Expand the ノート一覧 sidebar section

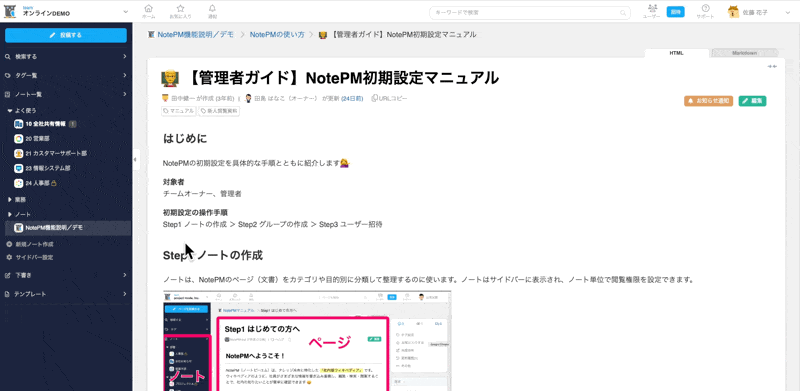(124, 94)
